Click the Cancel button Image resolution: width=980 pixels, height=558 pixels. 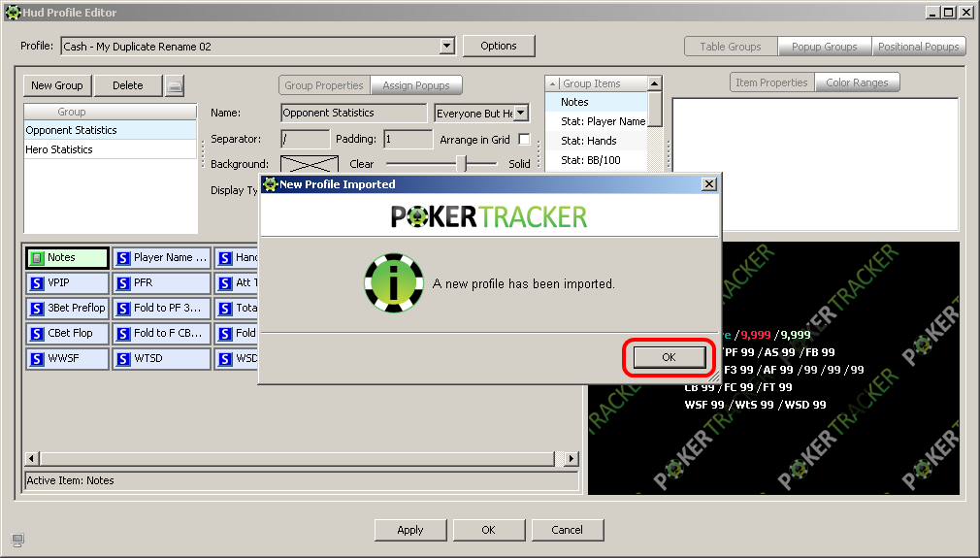tap(567, 530)
